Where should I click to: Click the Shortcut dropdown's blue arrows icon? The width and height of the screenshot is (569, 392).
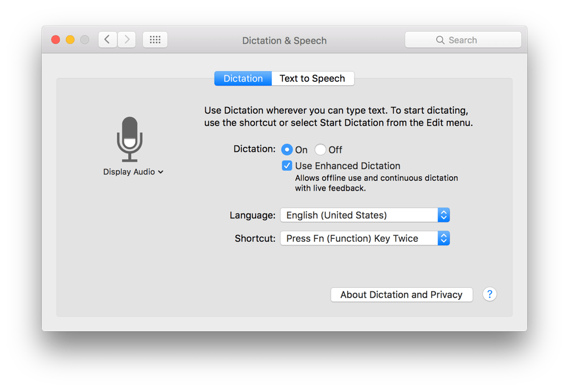pos(444,238)
